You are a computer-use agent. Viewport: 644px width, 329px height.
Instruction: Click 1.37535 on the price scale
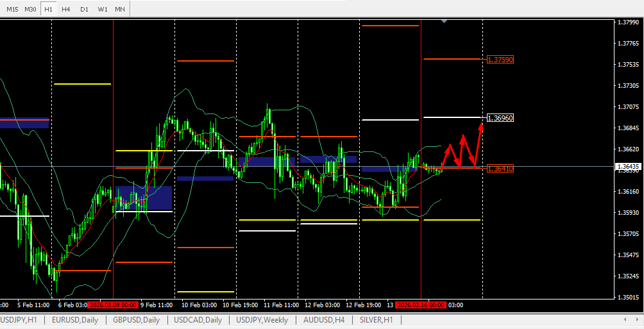[x=629, y=65]
